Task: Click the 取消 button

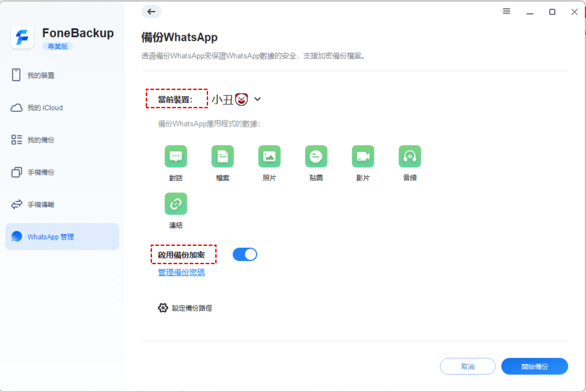Action: tap(468, 367)
